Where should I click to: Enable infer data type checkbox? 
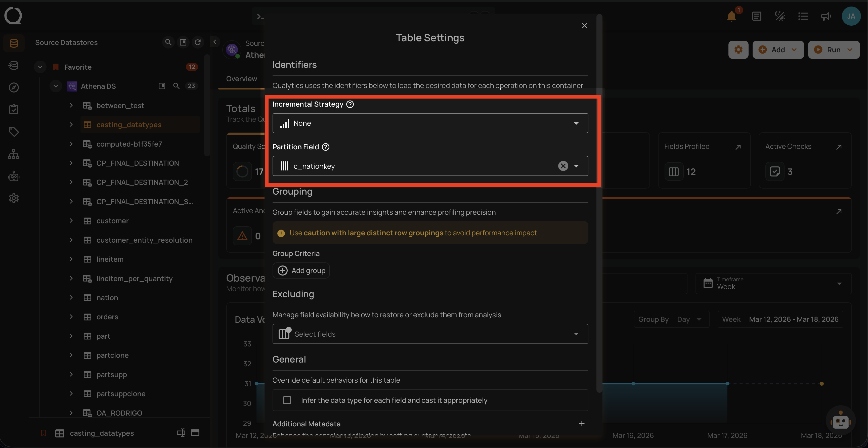[x=287, y=400]
